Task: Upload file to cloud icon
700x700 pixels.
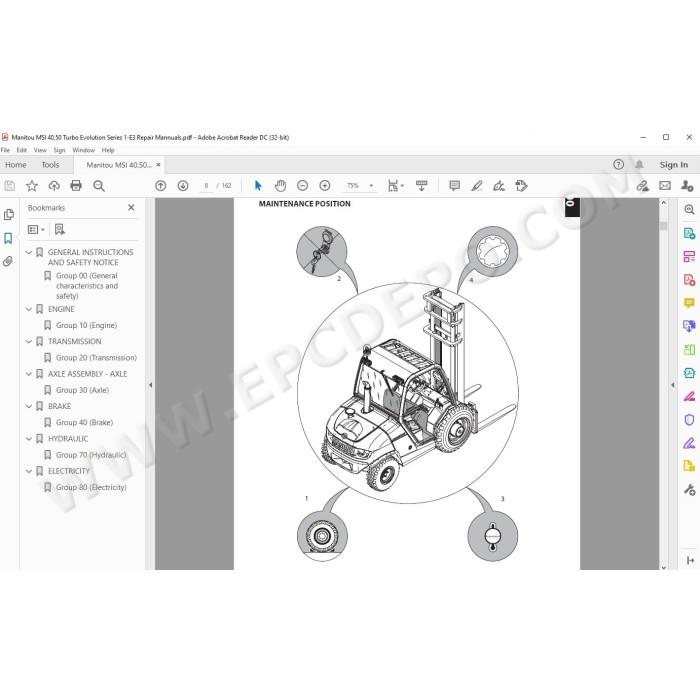Action: pyautogui.click(x=54, y=186)
